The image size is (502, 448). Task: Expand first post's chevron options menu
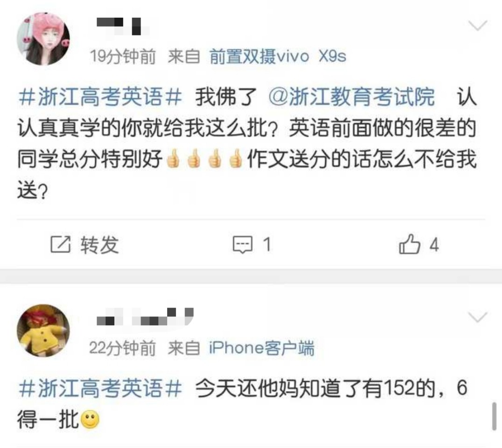478,26
